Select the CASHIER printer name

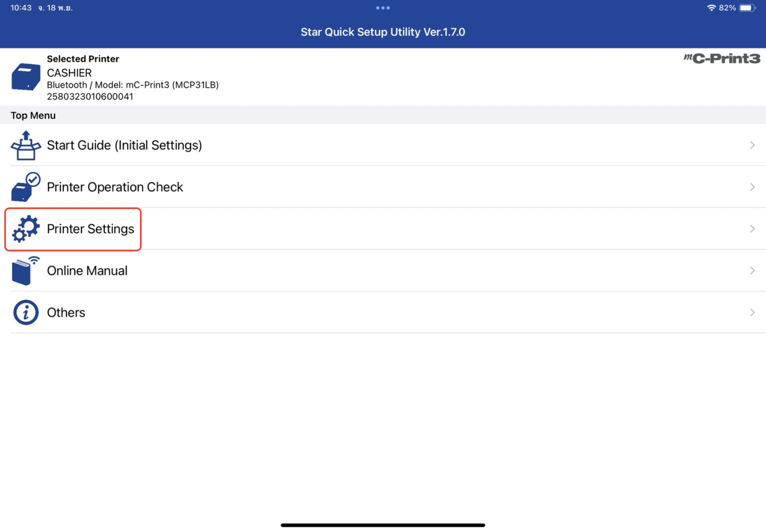[x=69, y=73]
